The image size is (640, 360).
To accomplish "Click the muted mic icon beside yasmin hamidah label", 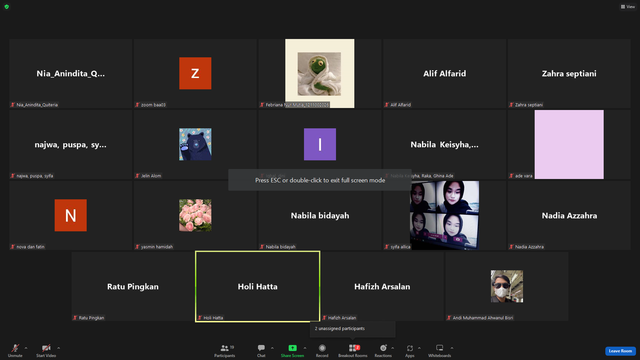I will pyautogui.click(x=138, y=247).
